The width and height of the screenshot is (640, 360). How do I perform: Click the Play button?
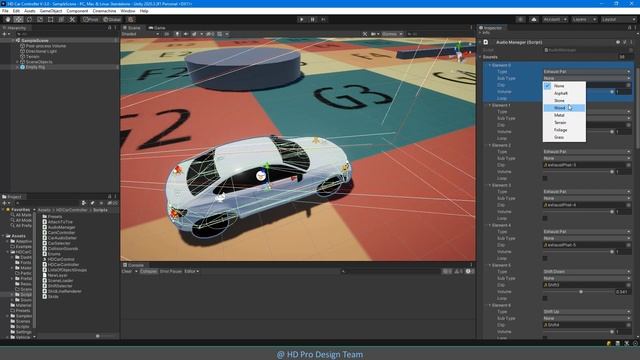tap(302, 19)
